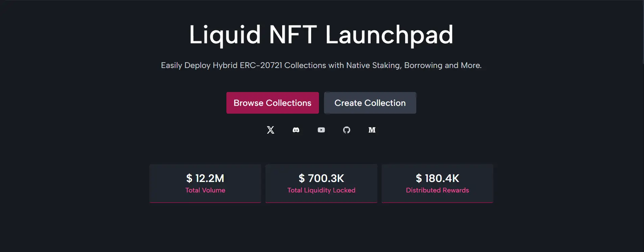Image resolution: width=644 pixels, height=252 pixels.
Task: Click the word Launchpad in the heading
Action: click(x=389, y=35)
